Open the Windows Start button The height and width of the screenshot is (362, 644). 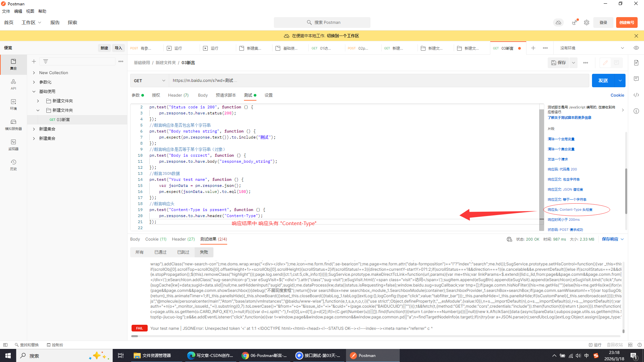coord(8,356)
